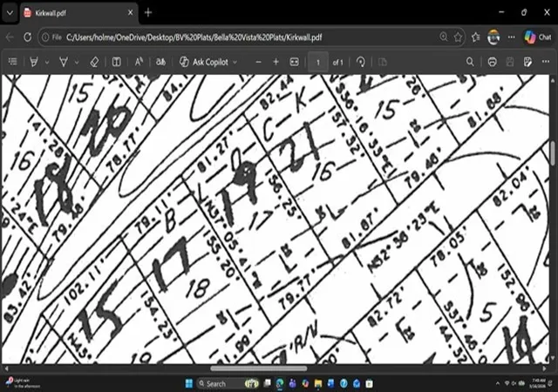558x392 pixels.
Task: Rotate the PDF page
Action: [x=360, y=62]
